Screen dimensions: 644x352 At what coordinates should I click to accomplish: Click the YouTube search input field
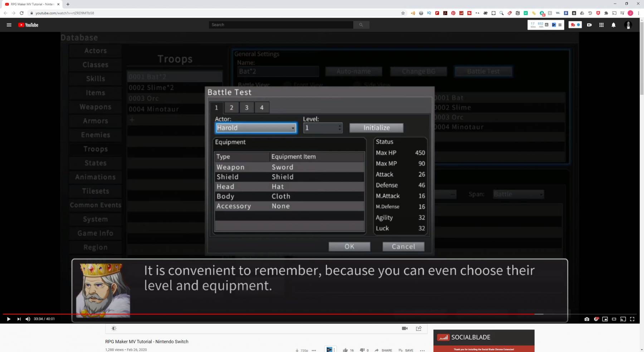[281, 25]
